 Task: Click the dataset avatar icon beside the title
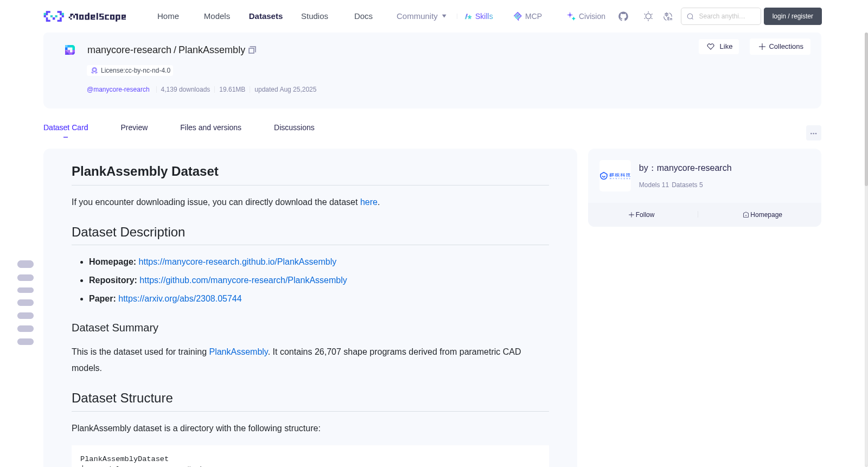point(70,50)
